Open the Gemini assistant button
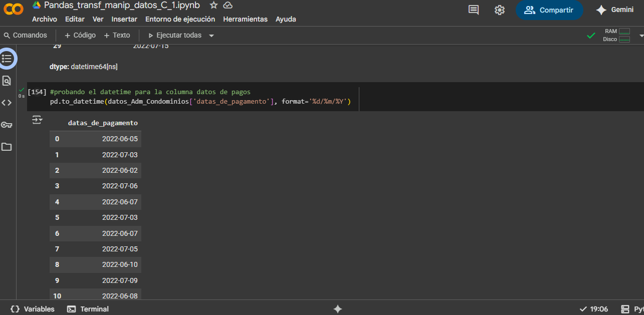 (x=615, y=10)
